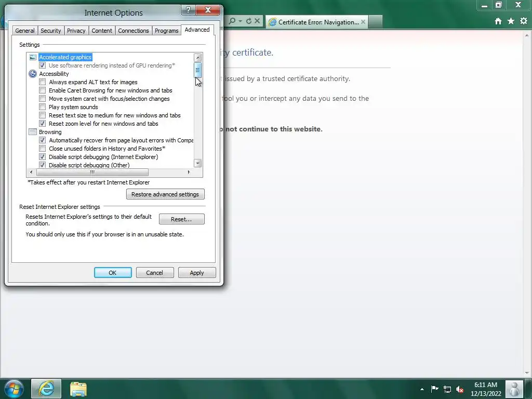This screenshot has height=399, width=532.
Task: Switch to the Content tab
Action: (101, 31)
